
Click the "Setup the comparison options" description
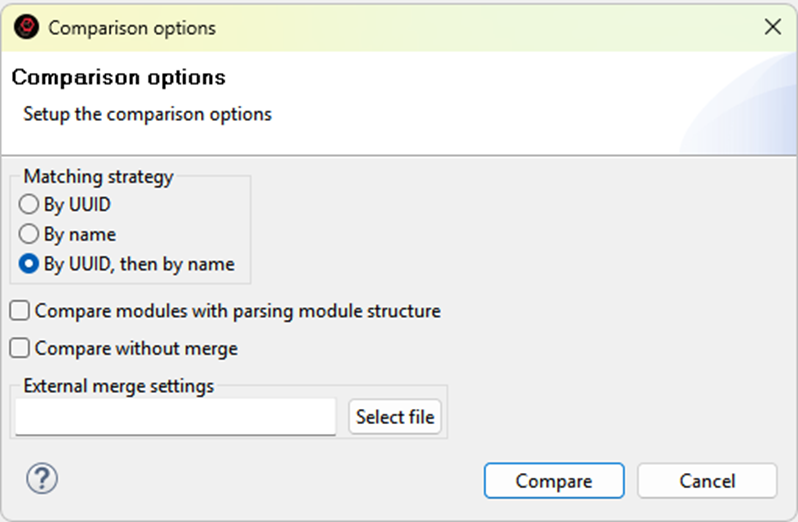pos(147,114)
